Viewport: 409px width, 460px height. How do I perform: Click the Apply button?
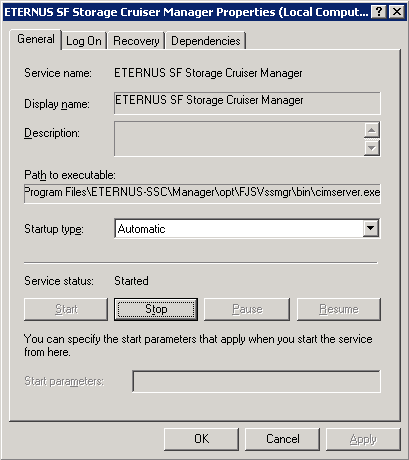pyautogui.click(x=363, y=439)
